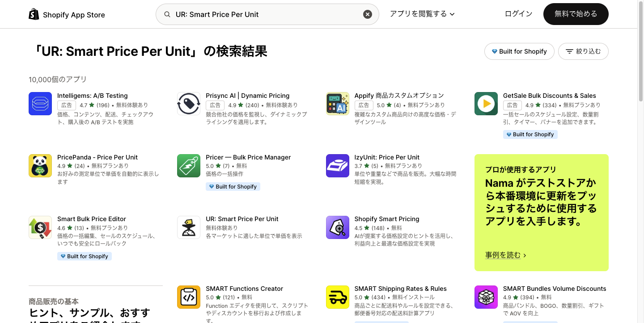The width and height of the screenshot is (644, 323).
Task: Open the Pricer — Bulk Price Manager title
Action: 248,157
